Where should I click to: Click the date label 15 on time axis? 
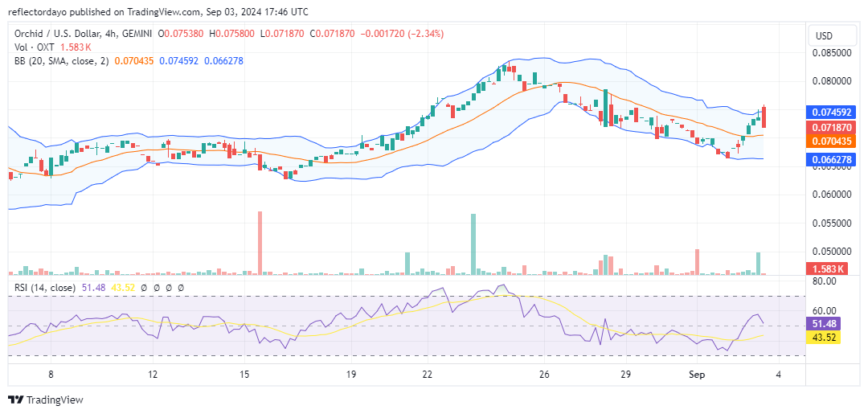[x=246, y=375]
